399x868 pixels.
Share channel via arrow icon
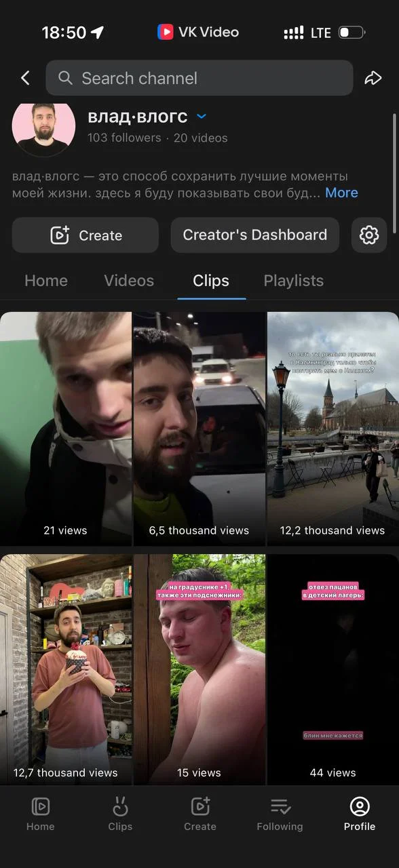point(373,78)
